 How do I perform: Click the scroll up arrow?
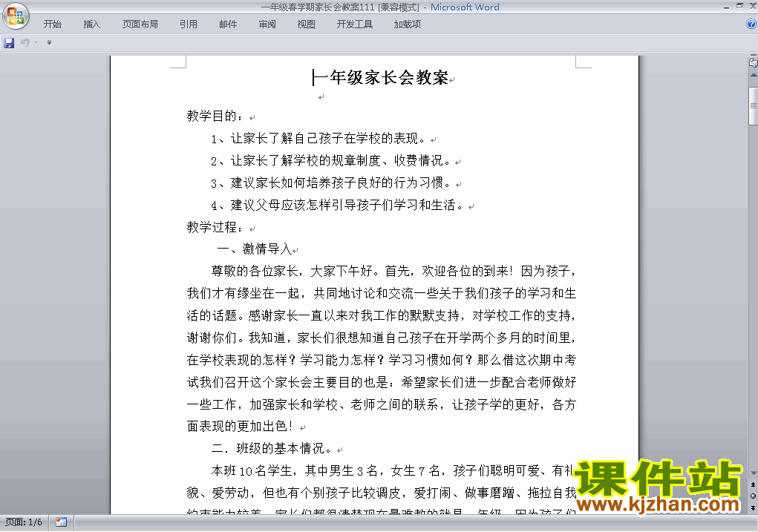tap(753, 75)
